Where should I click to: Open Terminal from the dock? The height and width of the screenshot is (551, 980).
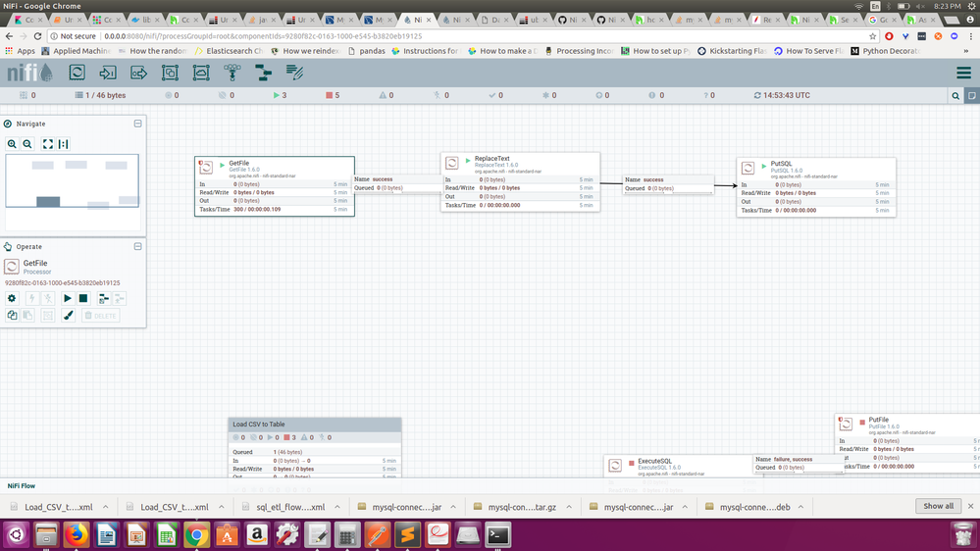click(497, 535)
